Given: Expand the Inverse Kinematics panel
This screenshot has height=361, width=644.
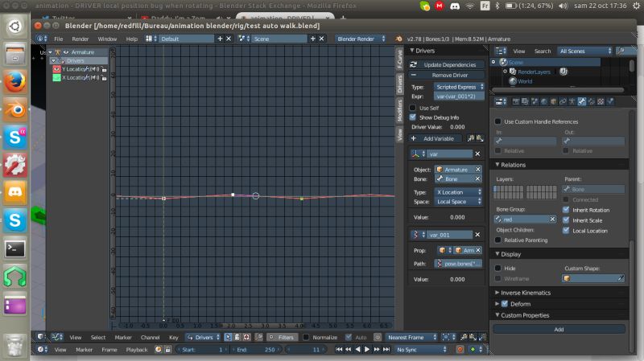Looking at the screenshot, I should [x=526, y=293].
